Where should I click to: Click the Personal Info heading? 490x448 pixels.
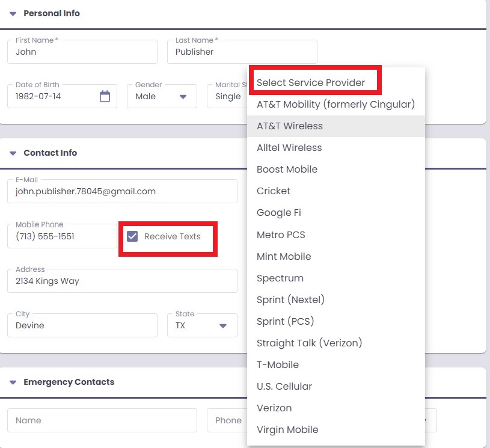(52, 13)
